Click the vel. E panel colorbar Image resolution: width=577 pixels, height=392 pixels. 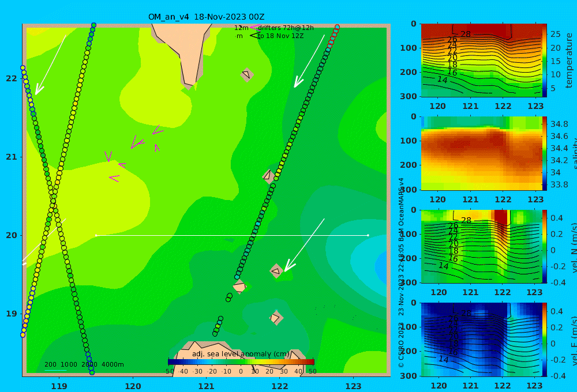[544, 340]
